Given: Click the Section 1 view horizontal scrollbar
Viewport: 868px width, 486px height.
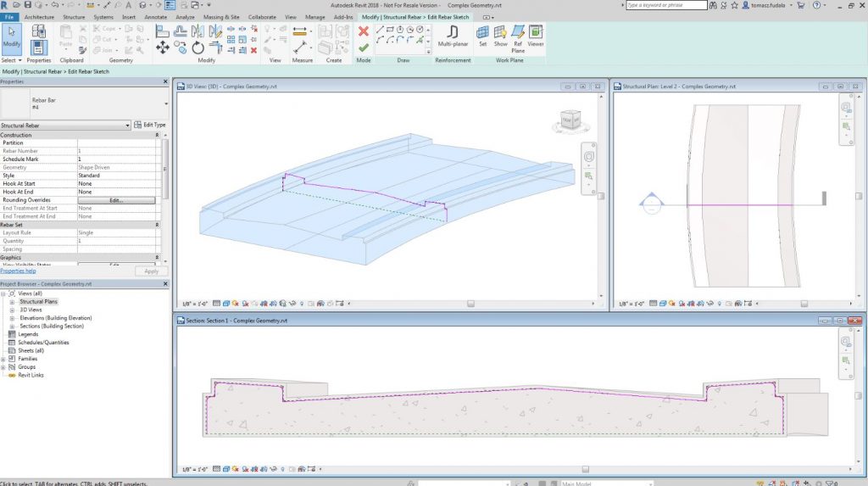Looking at the screenshot, I should pos(585,469).
